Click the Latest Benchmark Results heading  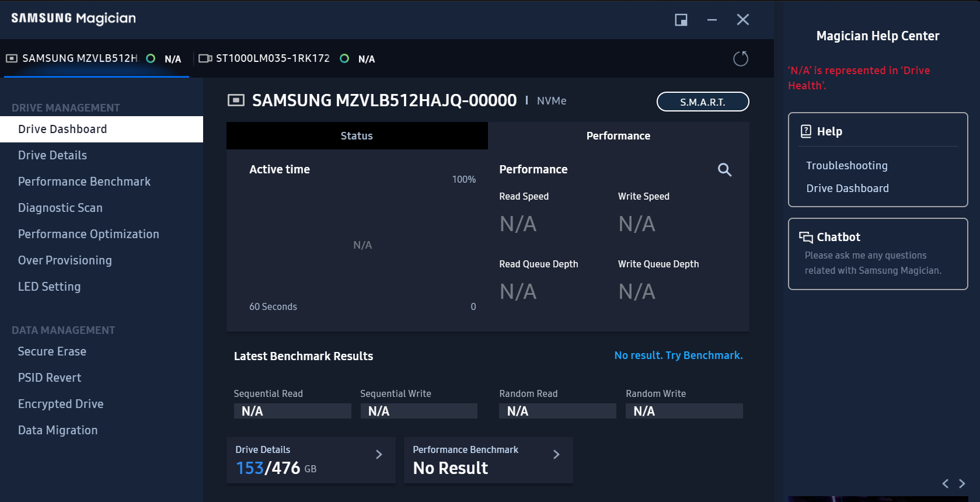pyautogui.click(x=304, y=356)
